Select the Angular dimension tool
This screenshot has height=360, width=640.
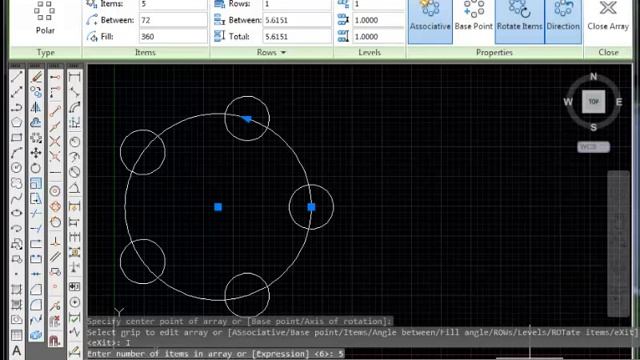click(75, 188)
